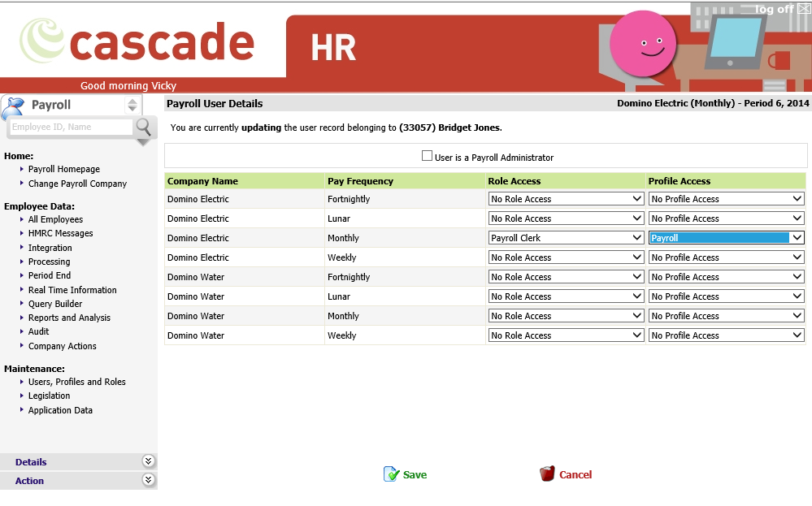Open the Processing menu item
This screenshot has height=506, width=812.
click(x=50, y=262)
